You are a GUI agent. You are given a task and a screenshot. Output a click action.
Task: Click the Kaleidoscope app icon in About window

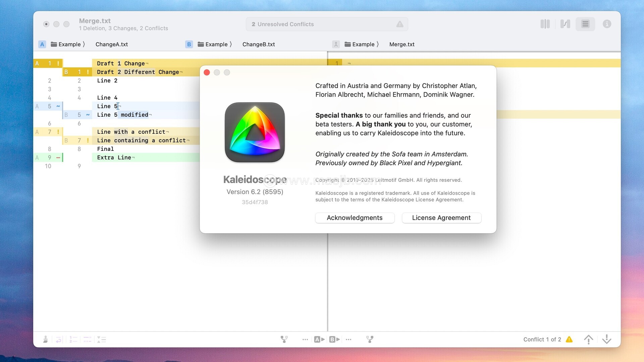255,132
